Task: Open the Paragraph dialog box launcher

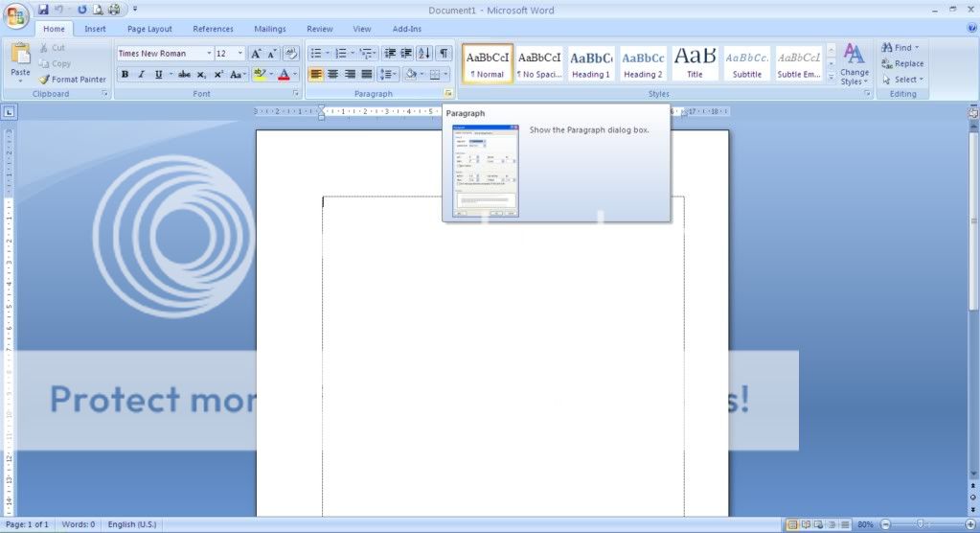Action: [x=447, y=93]
